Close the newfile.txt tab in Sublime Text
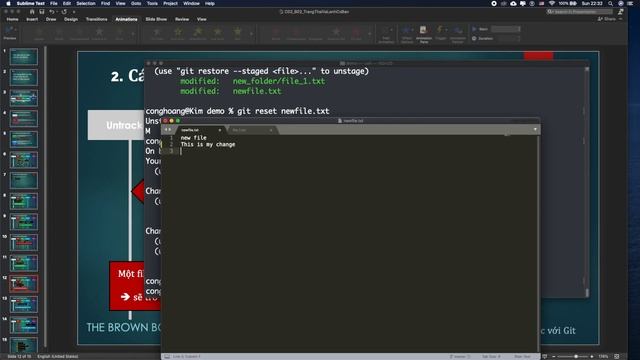Viewport: 640px width, 360px height. point(220,130)
